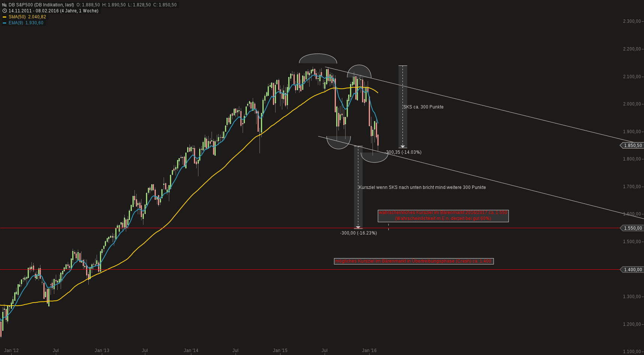Viewport: 644px width, 355px height.
Task: Open the time range via the clock icon
Action: [x=4, y=11]
